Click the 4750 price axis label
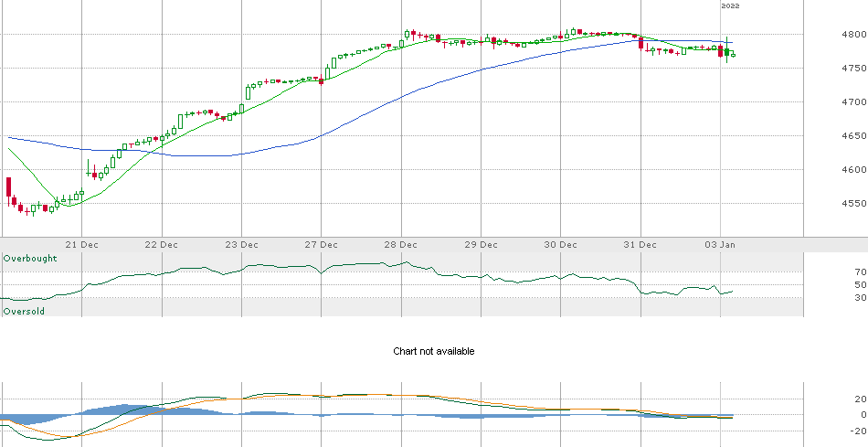868x447 pixels. (853, 69)
